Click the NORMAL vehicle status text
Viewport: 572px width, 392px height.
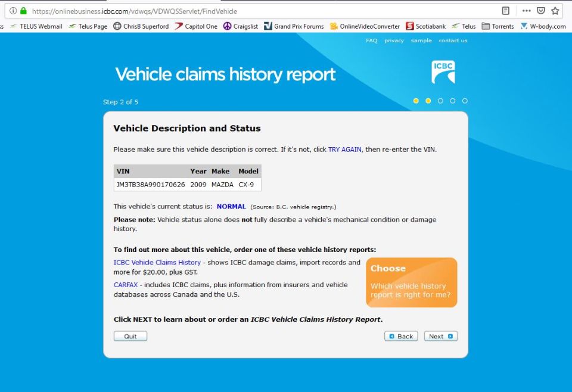click(x=231, y=206)
